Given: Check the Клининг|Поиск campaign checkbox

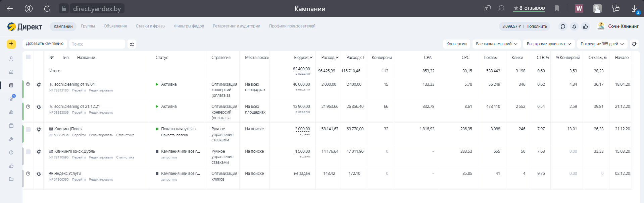Looking at the screenshot, I should 28,129.
